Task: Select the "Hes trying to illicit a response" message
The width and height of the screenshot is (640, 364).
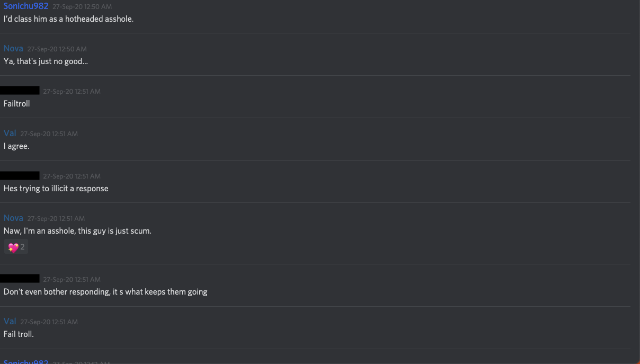Action: point(56,189)
